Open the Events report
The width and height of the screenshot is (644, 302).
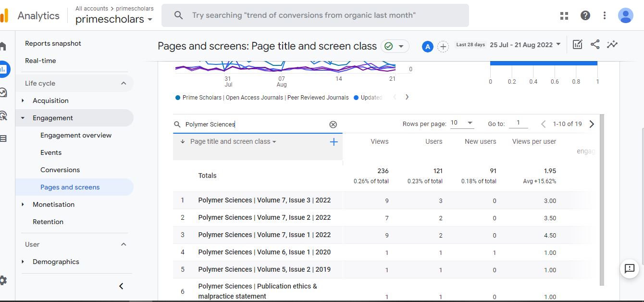click(51, 152)
